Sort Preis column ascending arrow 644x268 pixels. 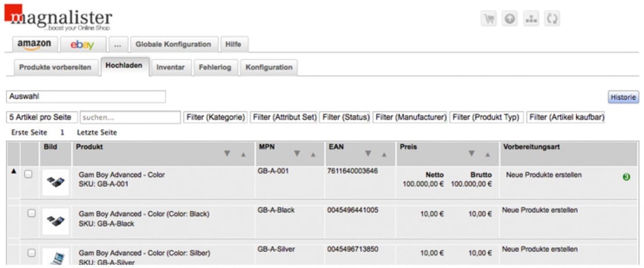488,155
